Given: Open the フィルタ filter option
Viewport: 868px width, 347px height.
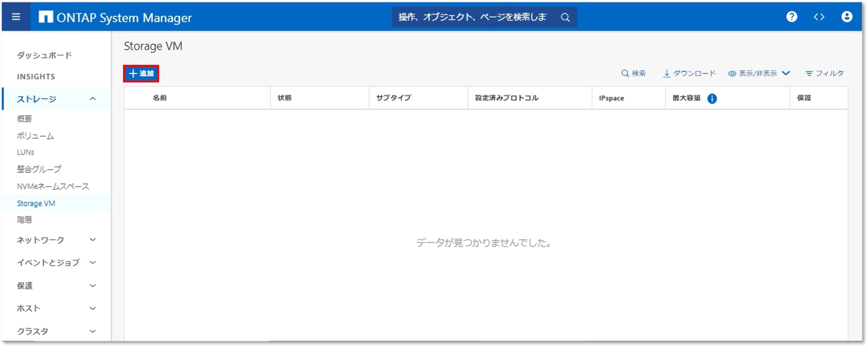Looking at the screenshot, I should pos(824,74).
